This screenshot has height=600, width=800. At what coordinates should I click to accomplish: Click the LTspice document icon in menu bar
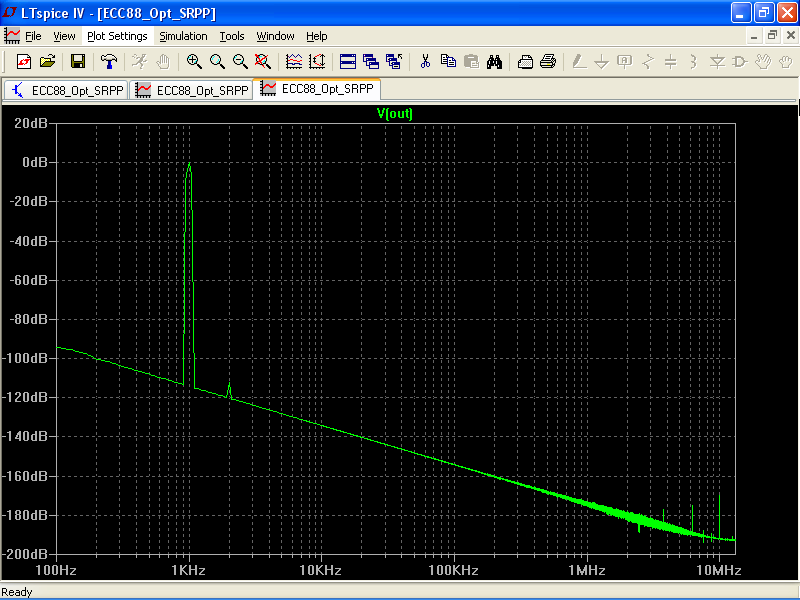click(x=12, y=36)
